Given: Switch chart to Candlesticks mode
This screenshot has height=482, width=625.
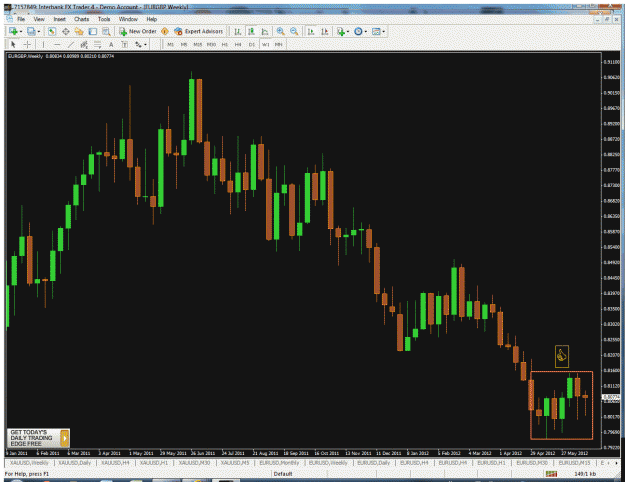Looking at the screenshot, I should pyautogui.click(x=251, y=31).
